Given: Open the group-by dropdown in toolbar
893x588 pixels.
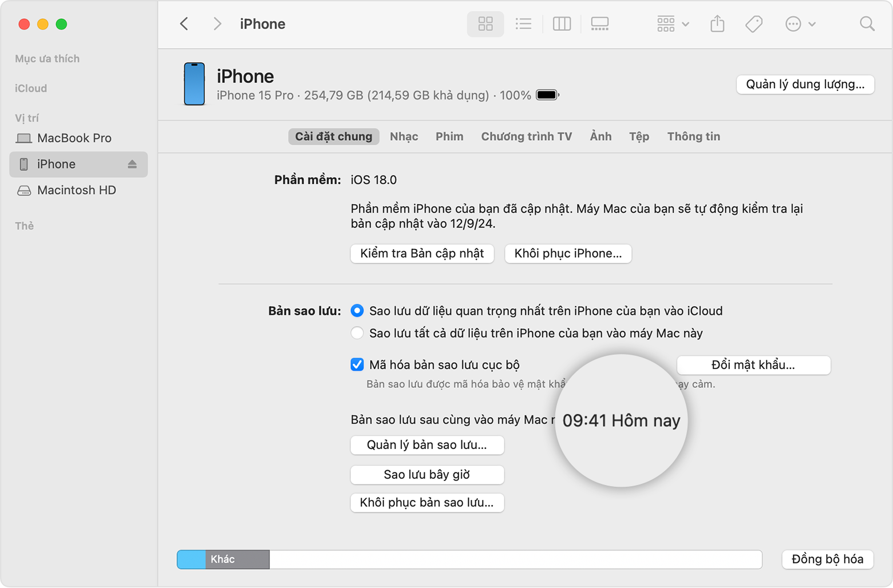Looking at the screenshot, I should pos(673,24).
